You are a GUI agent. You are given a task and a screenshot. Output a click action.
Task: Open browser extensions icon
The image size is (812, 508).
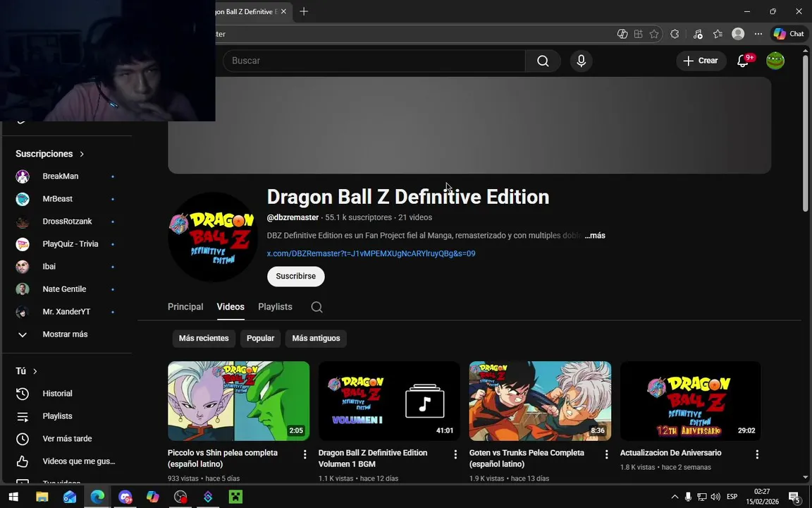675,34
